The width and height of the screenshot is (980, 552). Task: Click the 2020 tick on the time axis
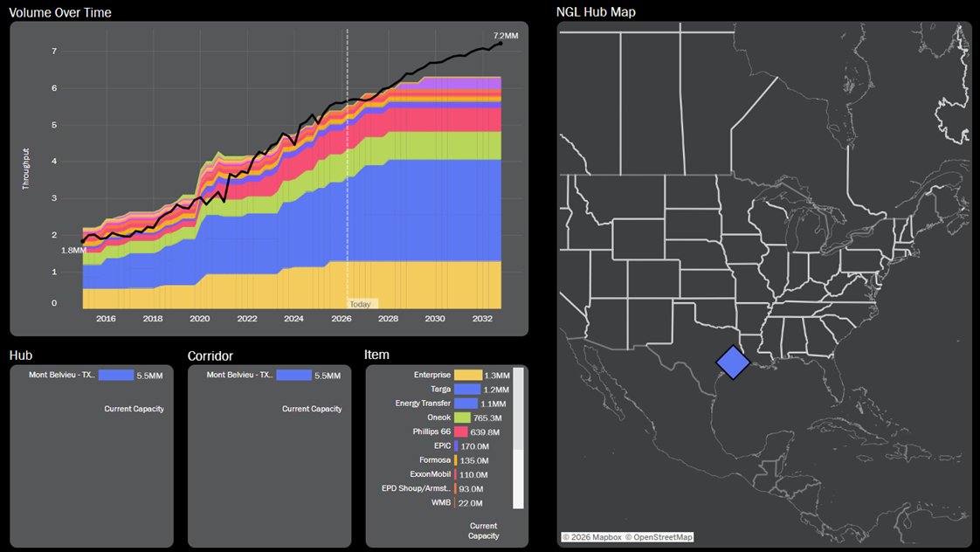(199, 318)
